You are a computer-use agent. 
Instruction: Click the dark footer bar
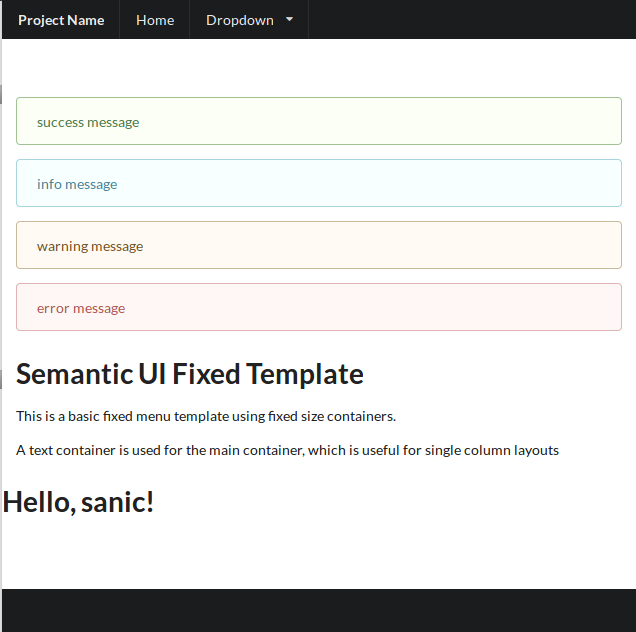[x=318, y=610]
